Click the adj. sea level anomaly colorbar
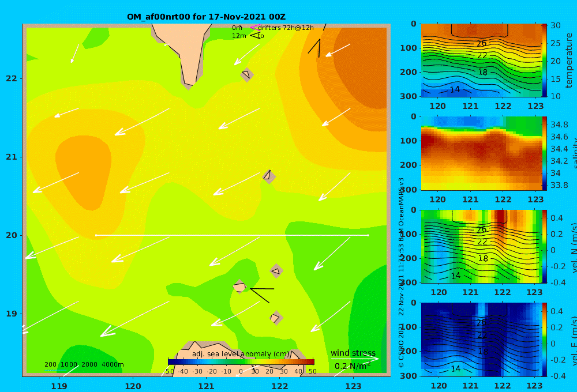This screenshot has height=392, width=577. tap(241, 362)
